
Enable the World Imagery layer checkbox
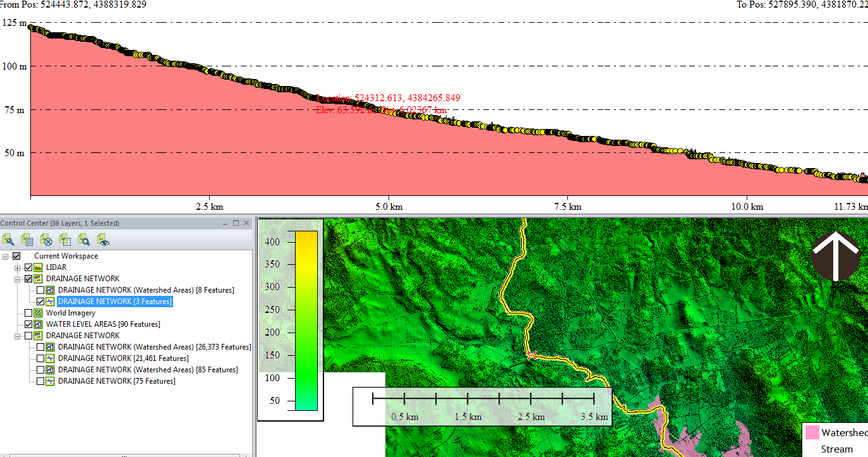(x=28, y=313)
